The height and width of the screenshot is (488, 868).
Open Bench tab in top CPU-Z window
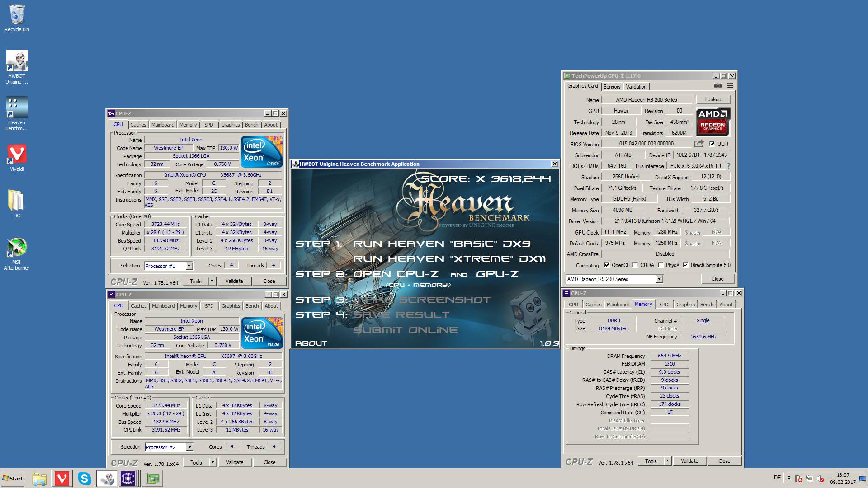pyautogui.click(x=252, y=125)
